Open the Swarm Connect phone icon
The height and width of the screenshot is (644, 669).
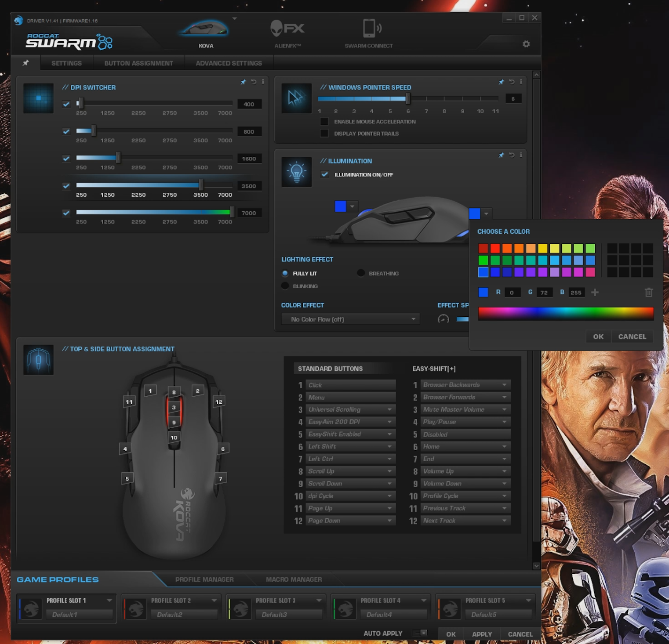372,28
